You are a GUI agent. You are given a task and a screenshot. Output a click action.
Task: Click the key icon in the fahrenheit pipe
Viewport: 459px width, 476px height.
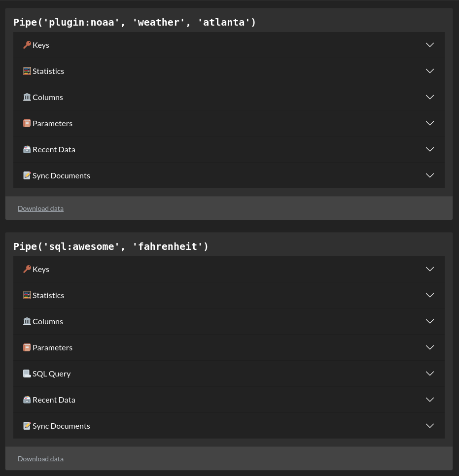[27, 269]
